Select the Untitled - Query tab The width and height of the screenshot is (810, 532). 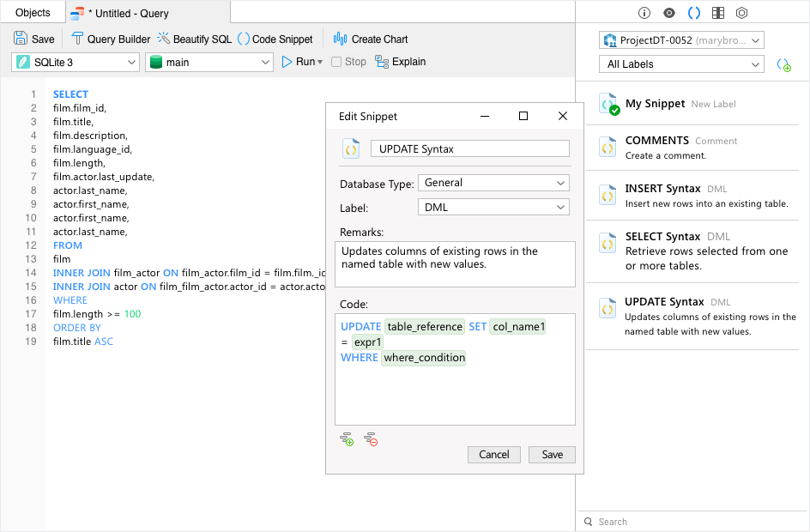pyautogui.click(x=148, y=13)
